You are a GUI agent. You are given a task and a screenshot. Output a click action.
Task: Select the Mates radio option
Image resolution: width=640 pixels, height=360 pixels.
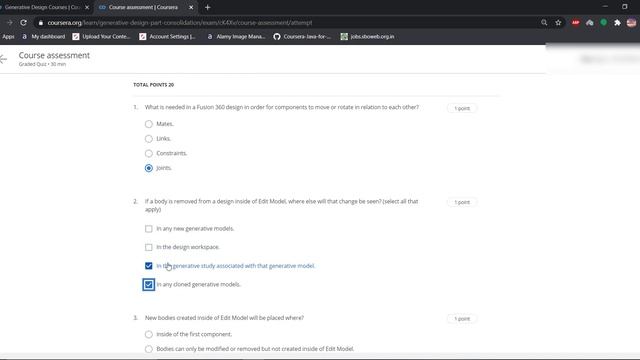point(149,124)
